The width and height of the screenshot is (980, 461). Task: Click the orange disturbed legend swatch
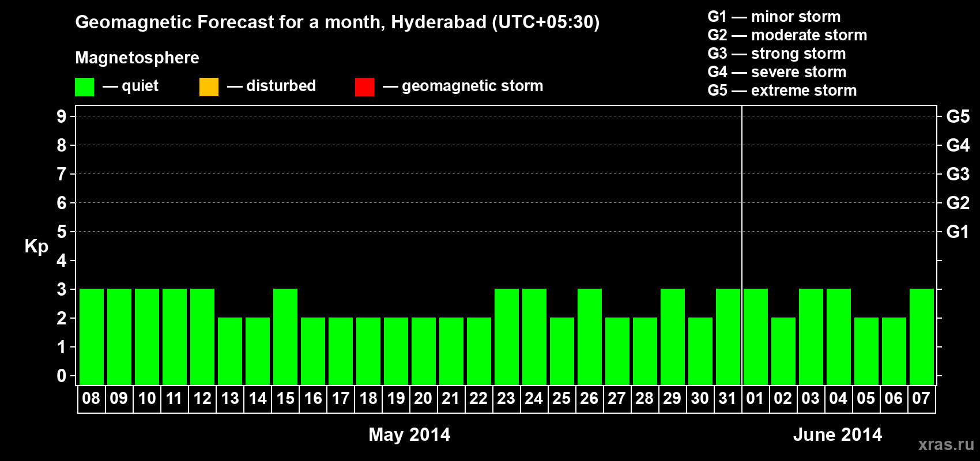(209, 87)
